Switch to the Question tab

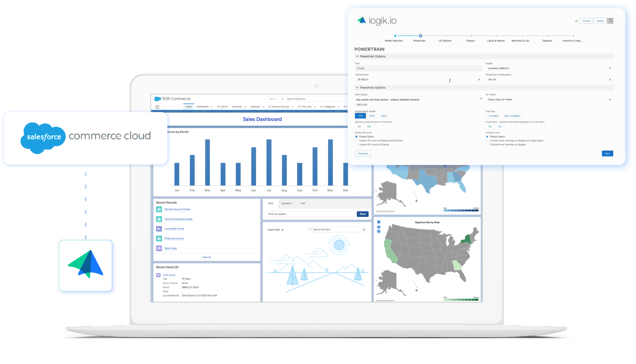[287, 204]
